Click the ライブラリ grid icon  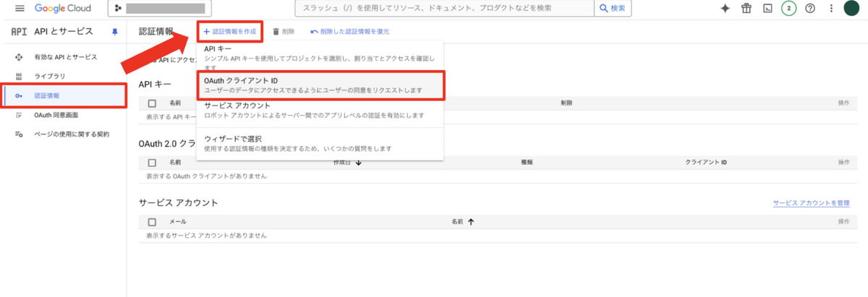tap(19, 76)
